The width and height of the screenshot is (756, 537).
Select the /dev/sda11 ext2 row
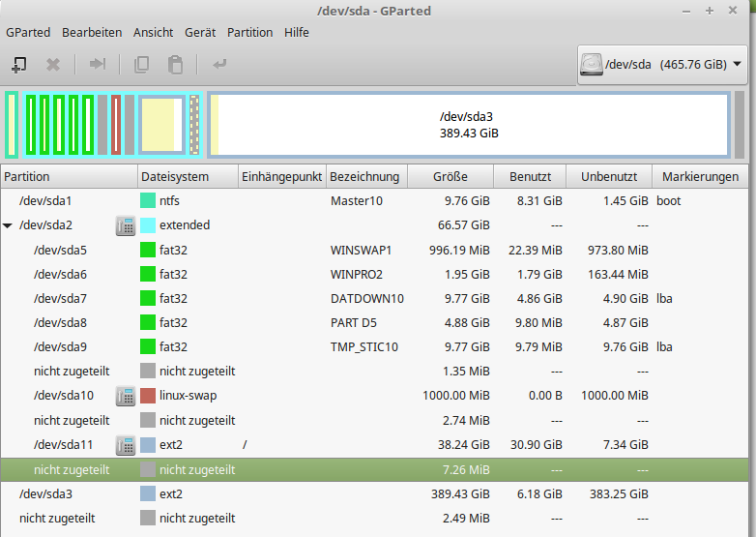click(x=374, y=445)
